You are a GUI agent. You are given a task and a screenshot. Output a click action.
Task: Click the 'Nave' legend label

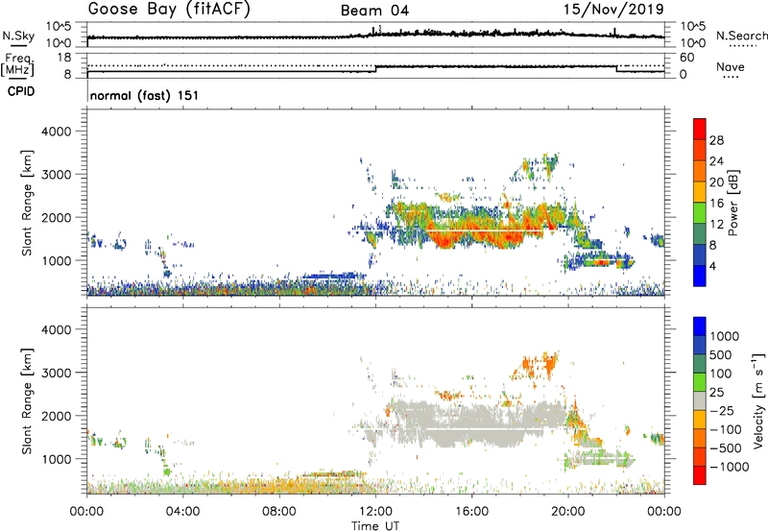[x=731, y=67]
